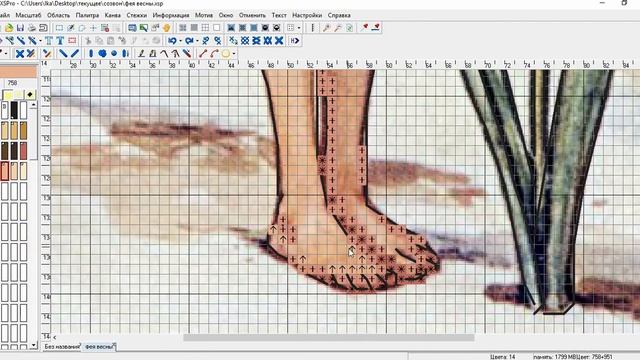Open the Настройки menu
640x360 pixels.
tap(307, 15)
